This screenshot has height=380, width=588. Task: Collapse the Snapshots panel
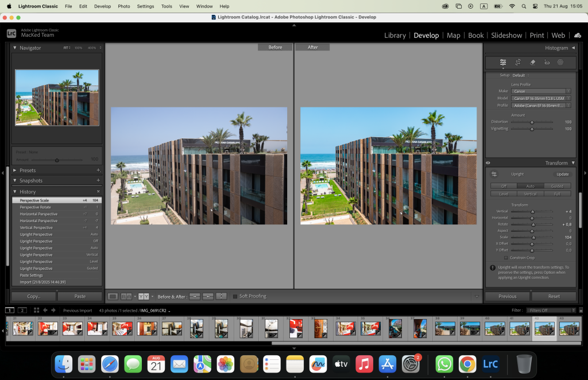14,180
